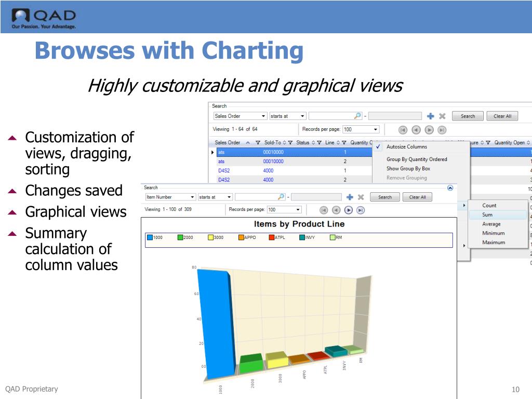Image resolution: width=532 pixels, height=399 pixels.
Task: Click Clear All in Sales Order browse
Action: click(502, 116)
